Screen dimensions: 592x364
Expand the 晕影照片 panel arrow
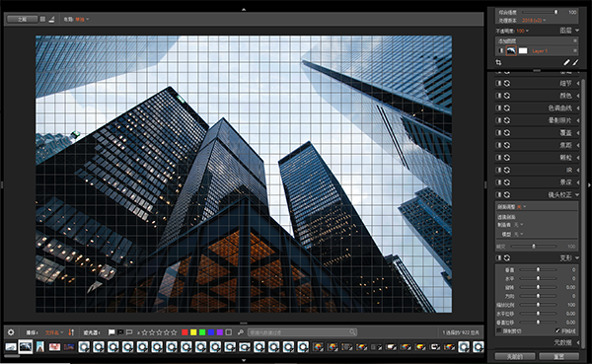click(578, 120)
